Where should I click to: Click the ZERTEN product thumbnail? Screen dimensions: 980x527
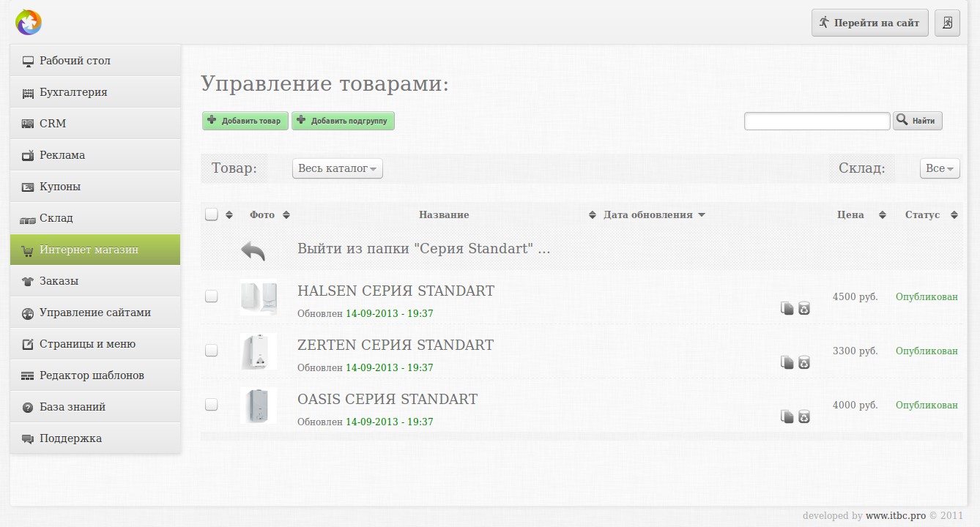[259, 351]
